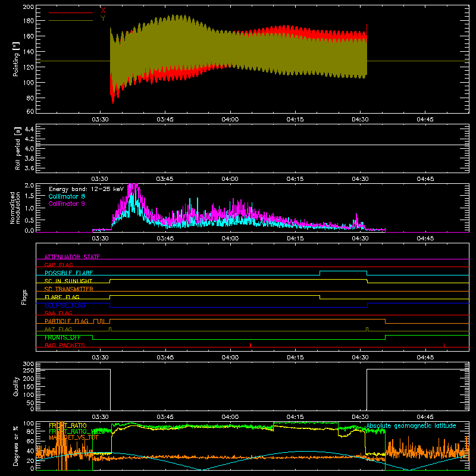476x476 pixels.
Task: Click the ATTENUATOR_STATE flag label
Action: point(72,257)
